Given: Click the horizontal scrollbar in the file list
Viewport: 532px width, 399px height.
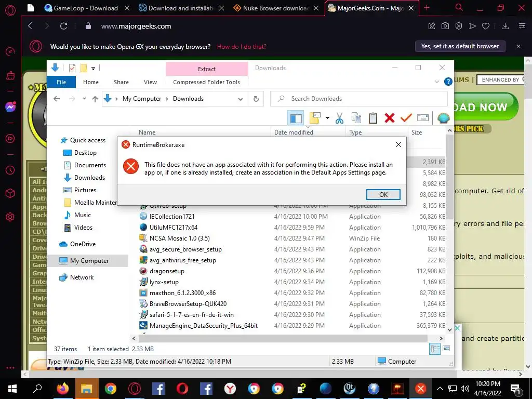Looking at the screenshot, I should (283, 338).
